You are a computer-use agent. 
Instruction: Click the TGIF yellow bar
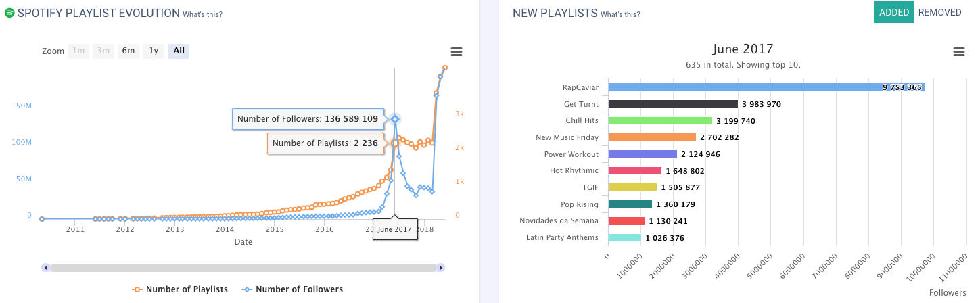point(633,187)
